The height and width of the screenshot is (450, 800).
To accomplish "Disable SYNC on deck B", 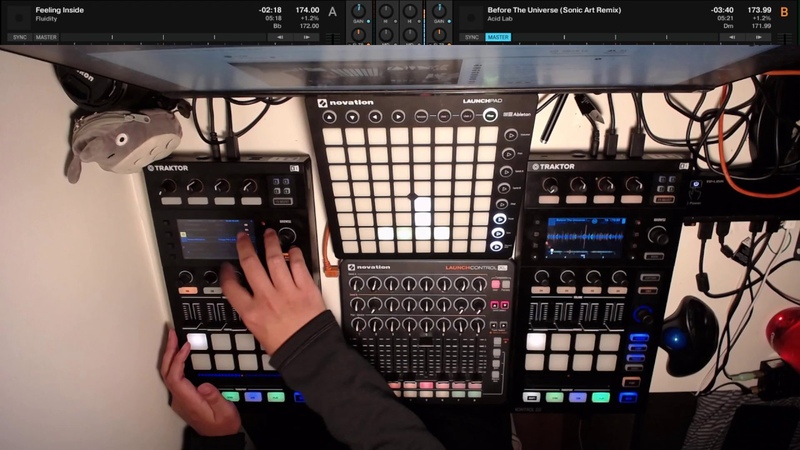I will pos(472,37).
